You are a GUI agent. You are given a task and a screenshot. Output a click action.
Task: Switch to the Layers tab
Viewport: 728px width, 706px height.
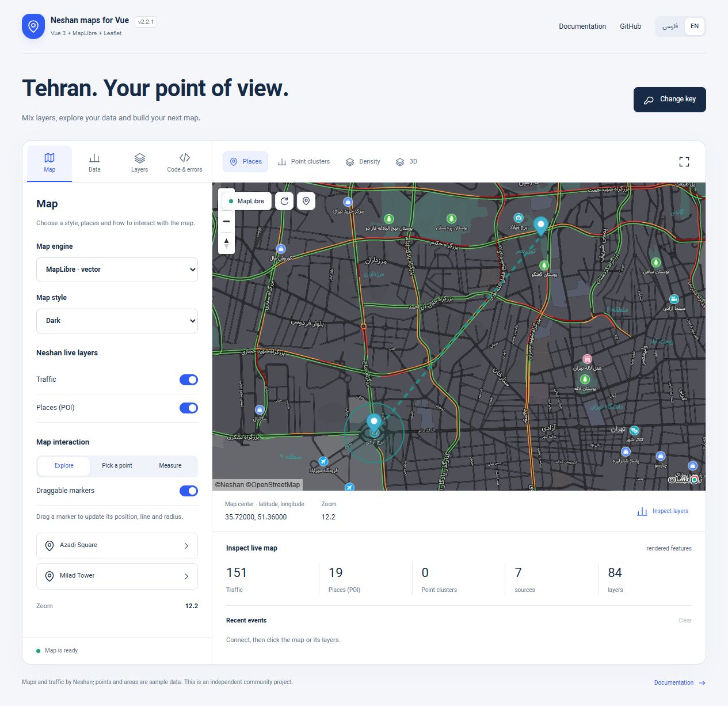tap(139, 163)
